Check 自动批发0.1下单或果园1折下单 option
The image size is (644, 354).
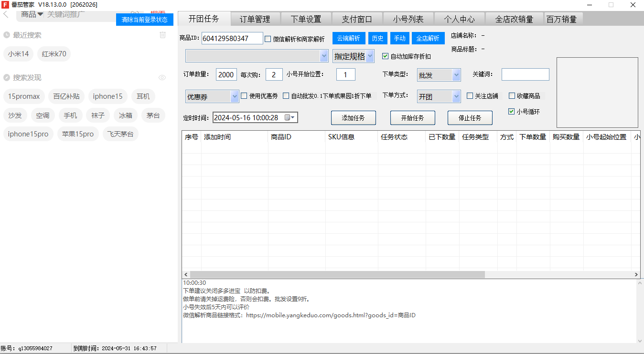(286, 95)
